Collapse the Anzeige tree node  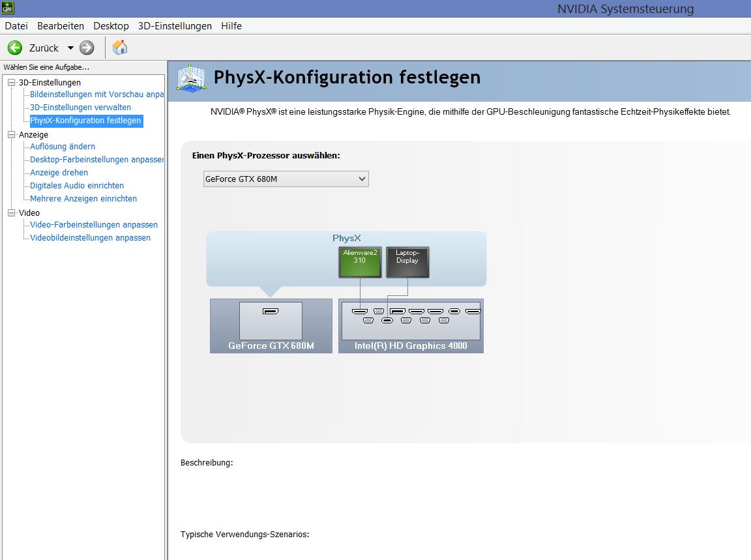click(x=12, y=134)
